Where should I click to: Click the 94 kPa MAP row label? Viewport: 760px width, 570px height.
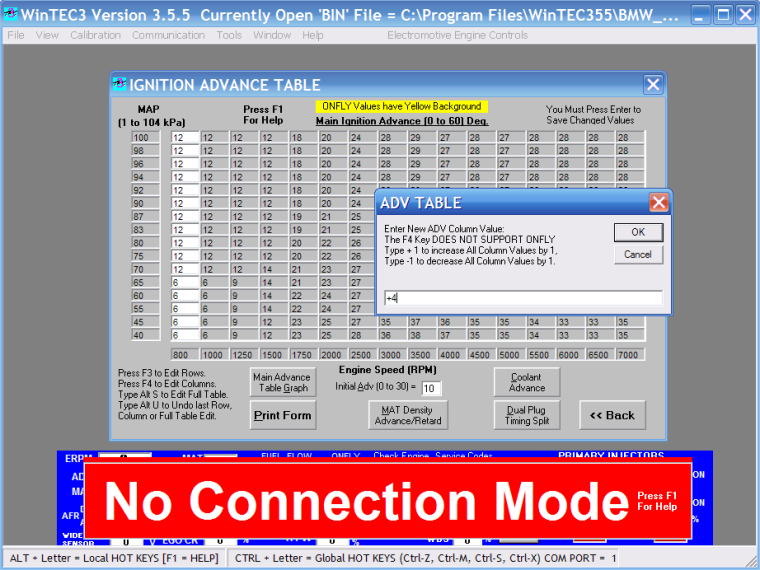[145, 177]
